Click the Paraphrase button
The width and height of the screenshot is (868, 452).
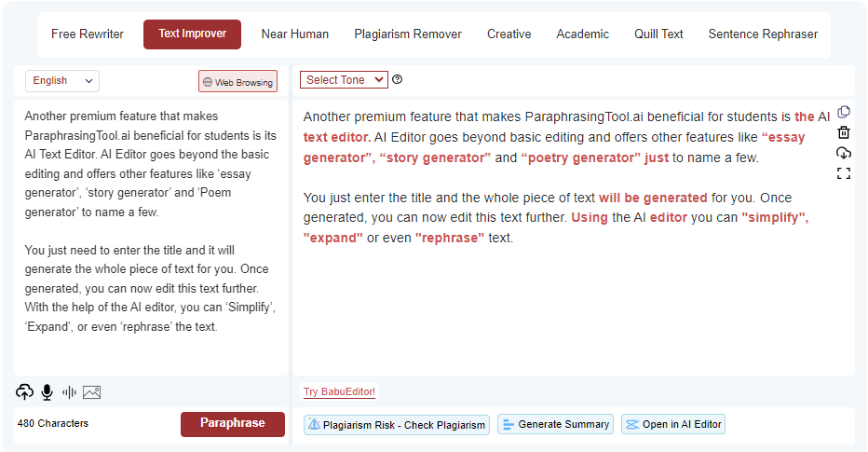pos(233,424)
